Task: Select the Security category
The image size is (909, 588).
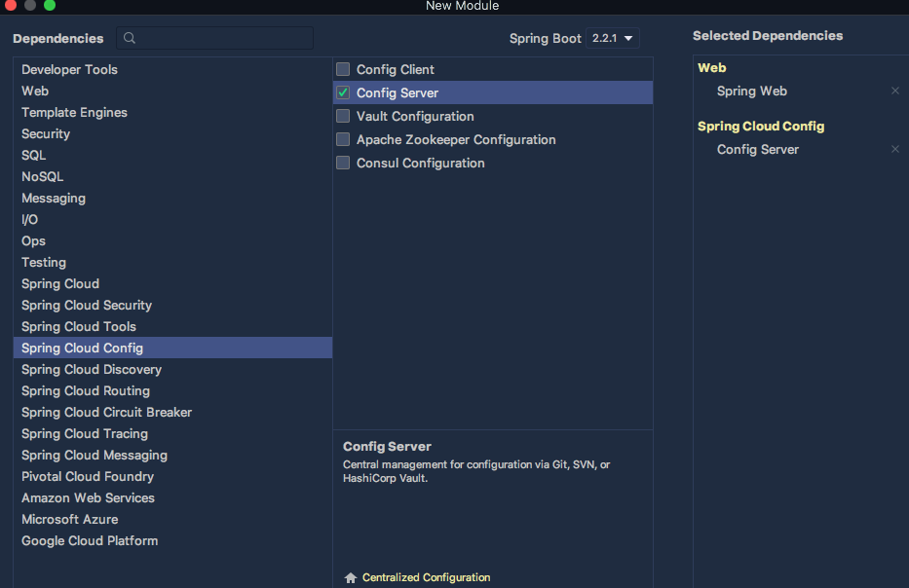Action: (172, 133)
